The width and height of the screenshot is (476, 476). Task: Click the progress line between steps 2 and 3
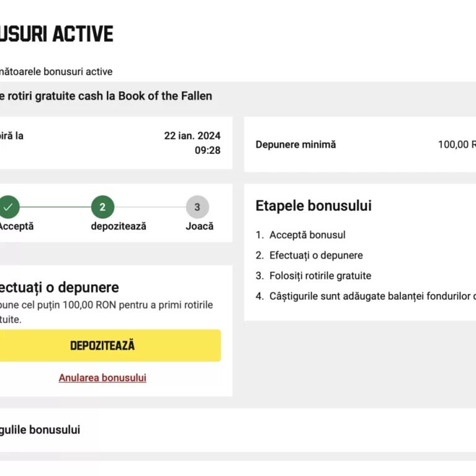click(x=150, y=207)
